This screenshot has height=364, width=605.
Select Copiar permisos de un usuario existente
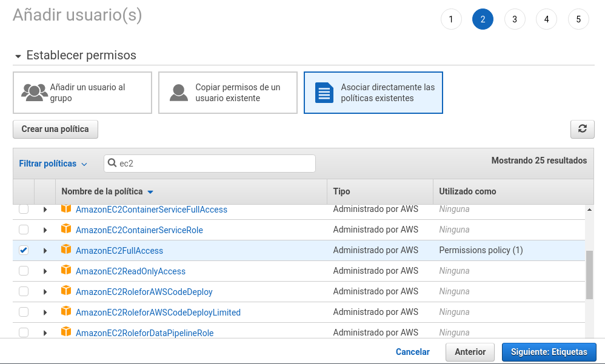(x=228, y=93)
